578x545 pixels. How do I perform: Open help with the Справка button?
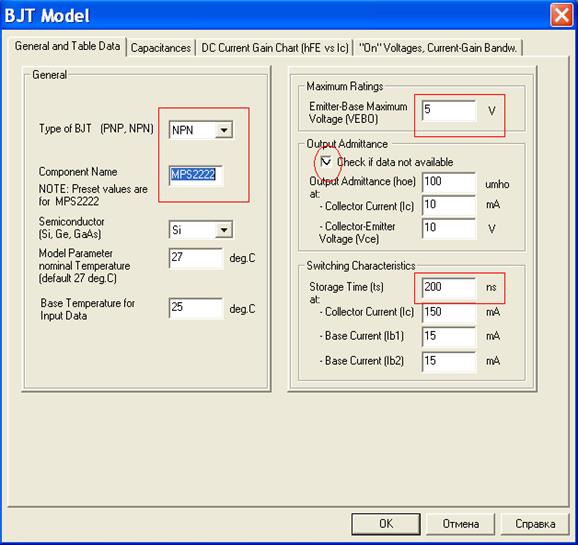click(535, 524)
